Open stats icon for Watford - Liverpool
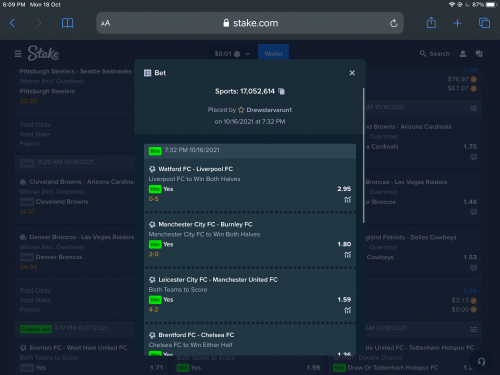Screen dimensions: 500x375 (348, 200)
